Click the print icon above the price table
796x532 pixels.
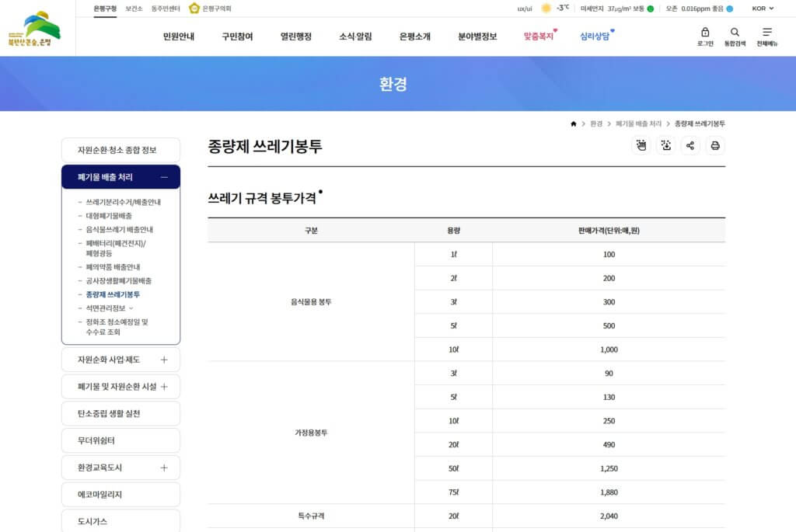(715, 145)
